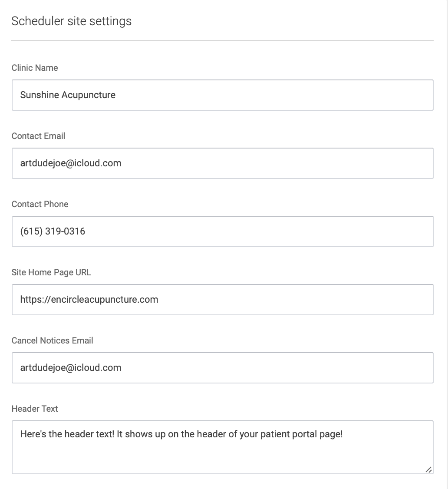Click the word 'Sunshine' in Clinic Name
448x489 pixels.
[x=40, y=95]
